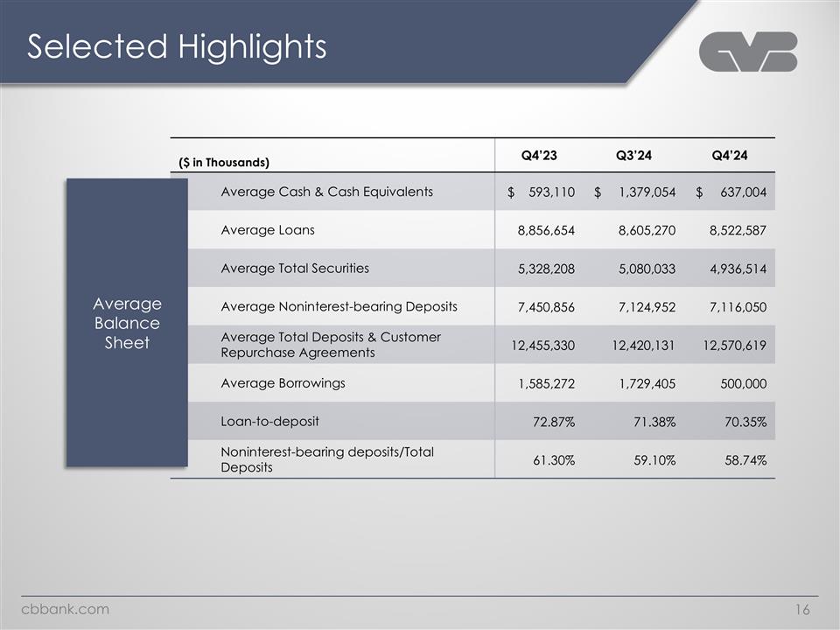Select the Average Borrowings row label
The height and width of the screenshot is (630, 840).
coord(283,383)
